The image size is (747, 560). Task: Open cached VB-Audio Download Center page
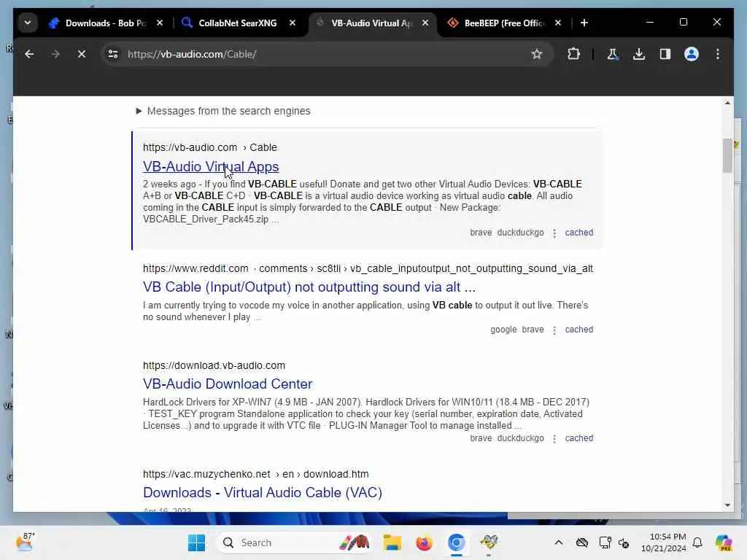(578, 438)
